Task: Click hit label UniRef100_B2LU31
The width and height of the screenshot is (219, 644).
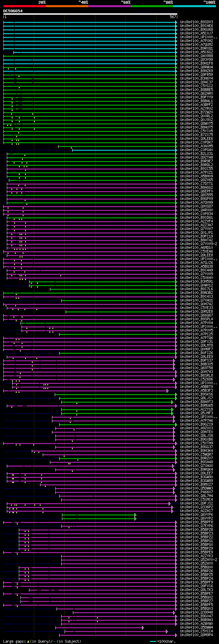Action: coord(196,154)
